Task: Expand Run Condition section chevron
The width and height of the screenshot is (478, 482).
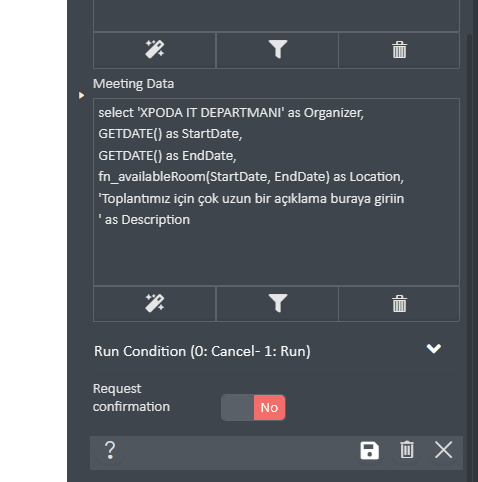Action: click(x=434, y=349)
